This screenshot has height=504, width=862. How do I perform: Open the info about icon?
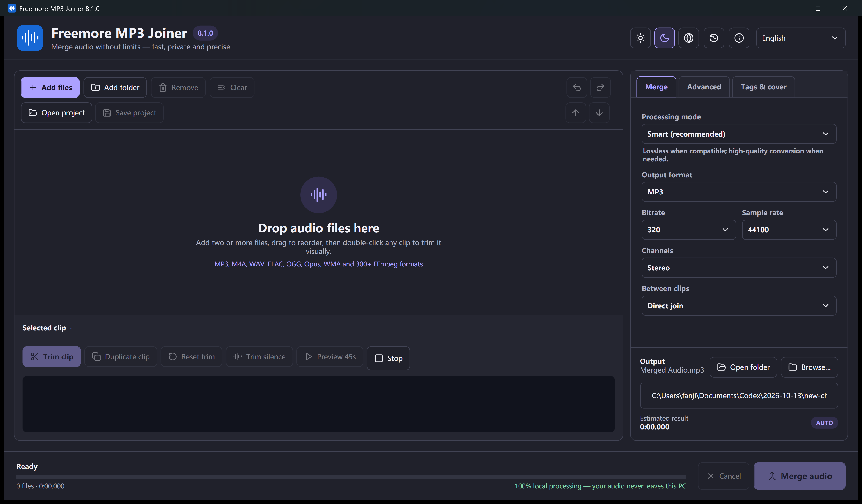tap(739, 38)
